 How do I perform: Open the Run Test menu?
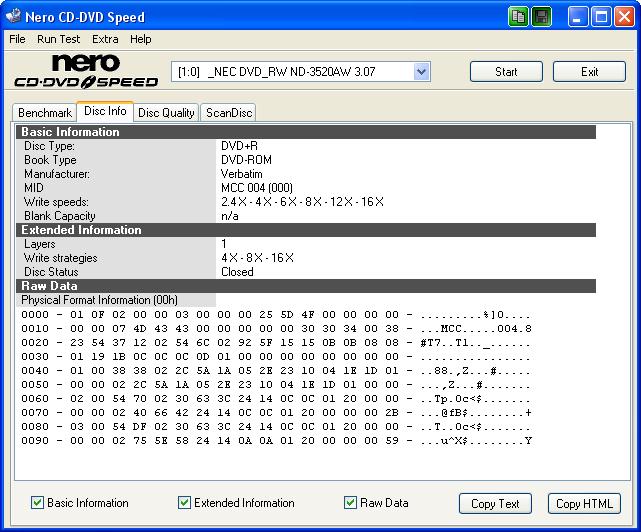coord(58,39)
